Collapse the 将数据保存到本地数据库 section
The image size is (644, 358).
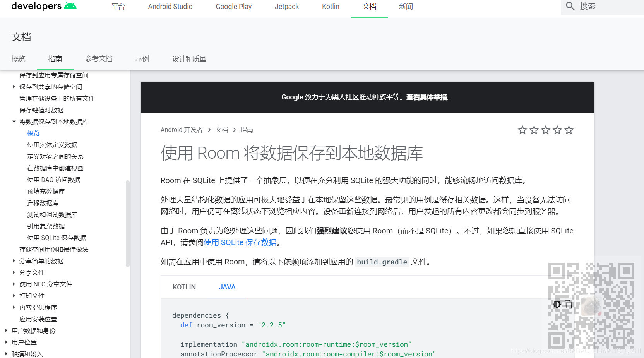pyautogui.click(x=14, y=122)
